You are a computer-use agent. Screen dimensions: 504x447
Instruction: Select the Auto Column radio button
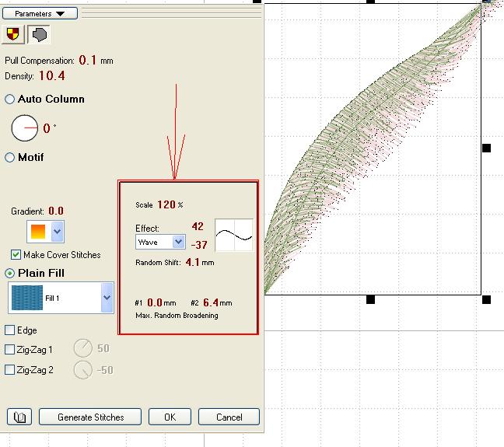tap(10, 100)
